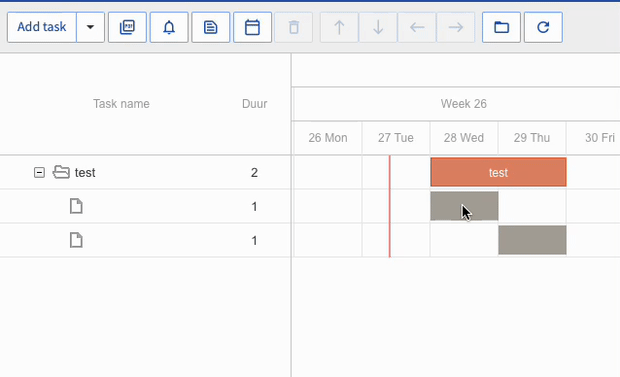The image size is (620, 377).
Task: Open notifications with the bell icon
Action: click(169, 27)
